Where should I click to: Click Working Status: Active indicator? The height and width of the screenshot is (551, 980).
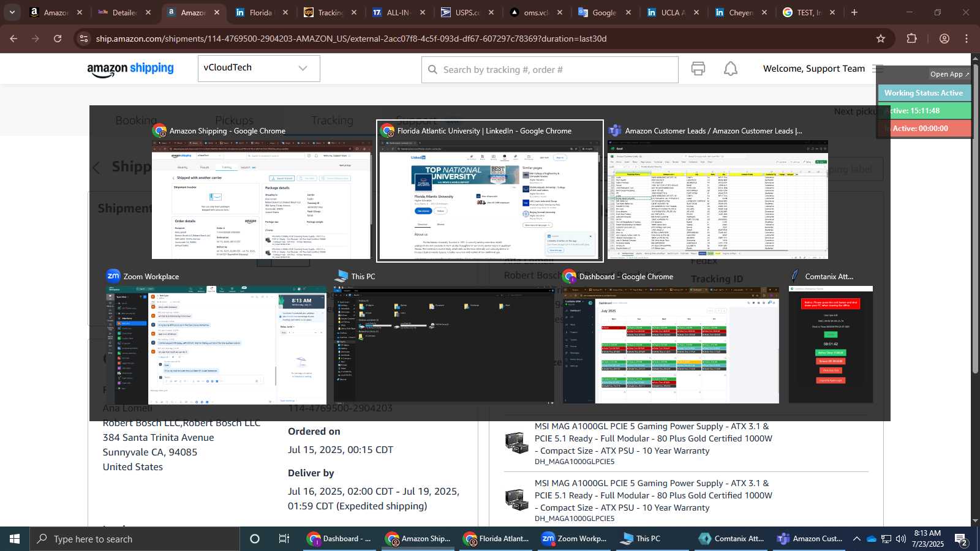[x=924, y=93]
